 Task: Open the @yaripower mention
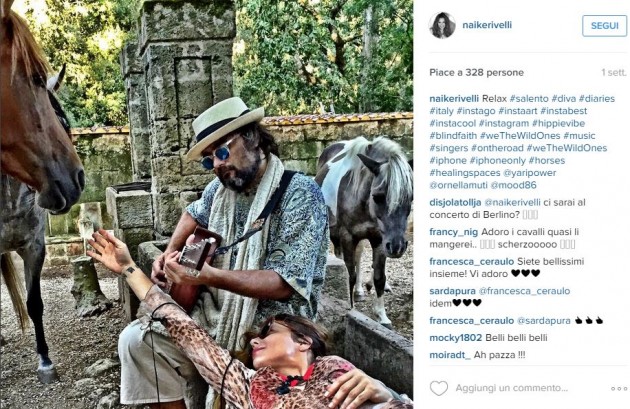530,173
